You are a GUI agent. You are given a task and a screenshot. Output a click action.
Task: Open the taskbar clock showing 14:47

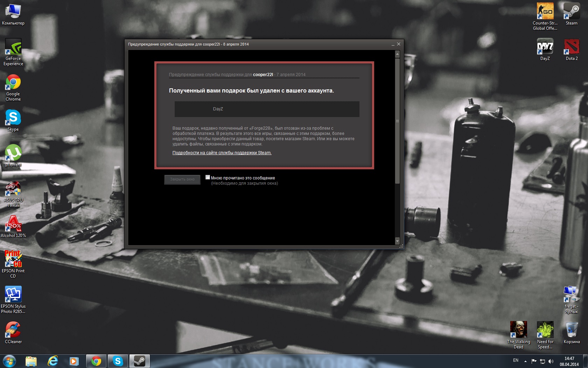coord(569,361)
